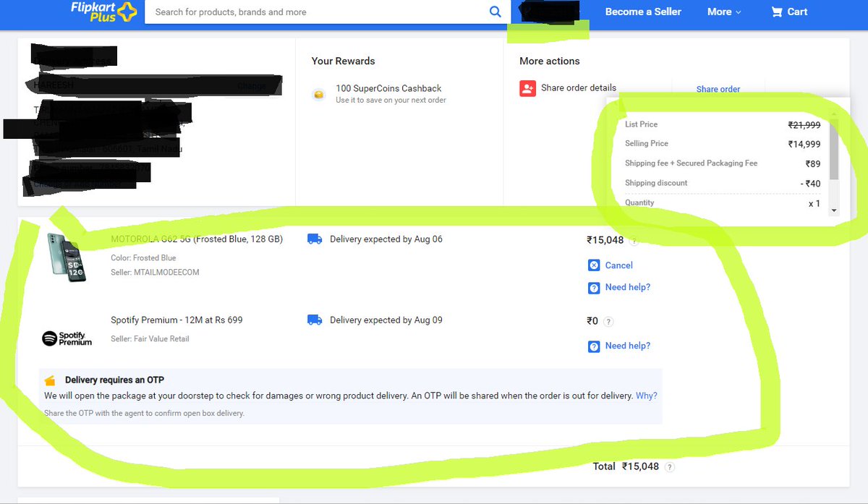Open the Spotify Premium logo thumbnail
The width and height of the screenshot is (868, 504).
click(67, 338)
